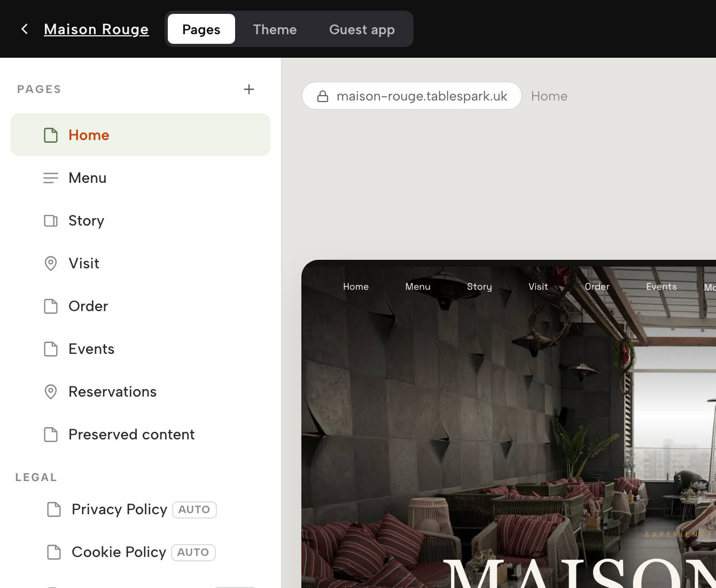Screen dimensions: 716x588
Task: Click Story in the preview navigation
Action: click(x=479, y=287)
